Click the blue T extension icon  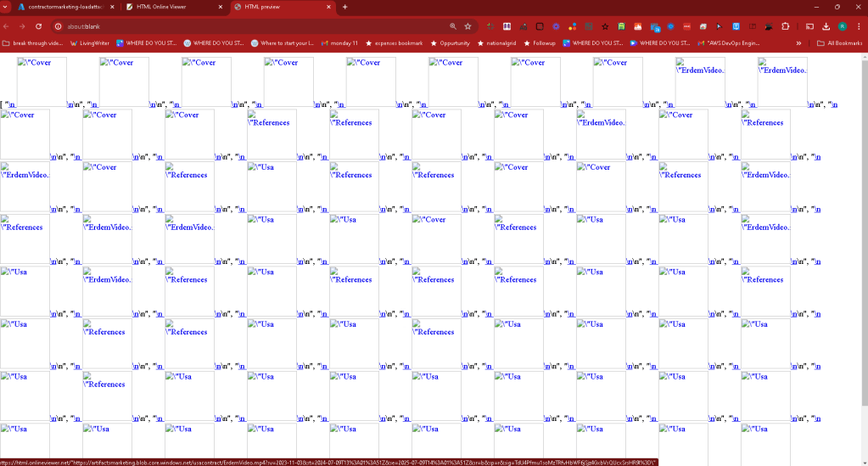tap(736, 26)
